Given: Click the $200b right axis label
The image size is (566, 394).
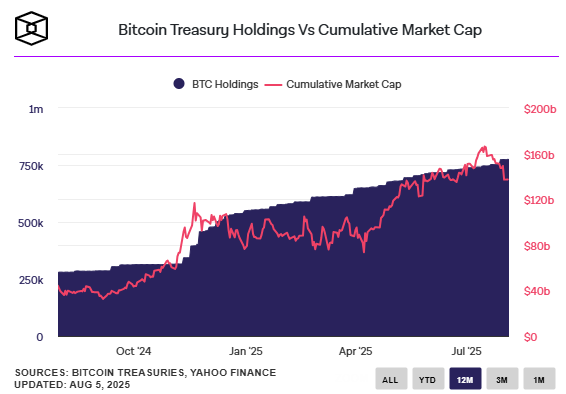Looking at the screenshot, I should 540,109.
